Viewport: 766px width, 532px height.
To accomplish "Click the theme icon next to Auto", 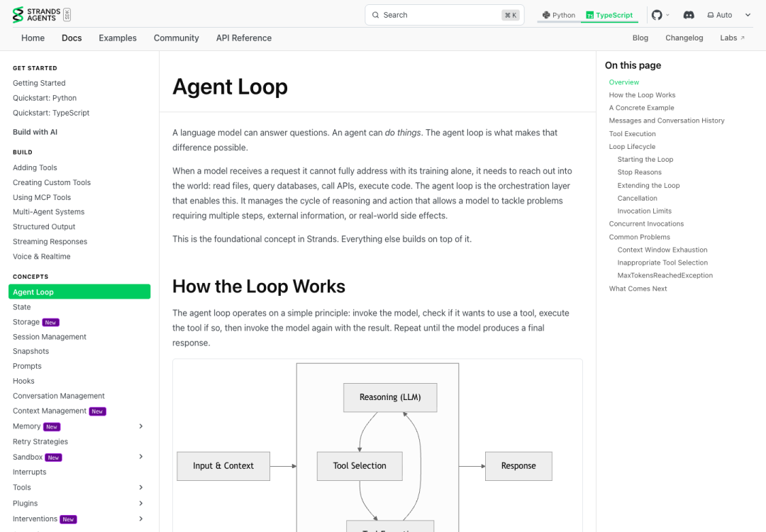I will (710, 15).
